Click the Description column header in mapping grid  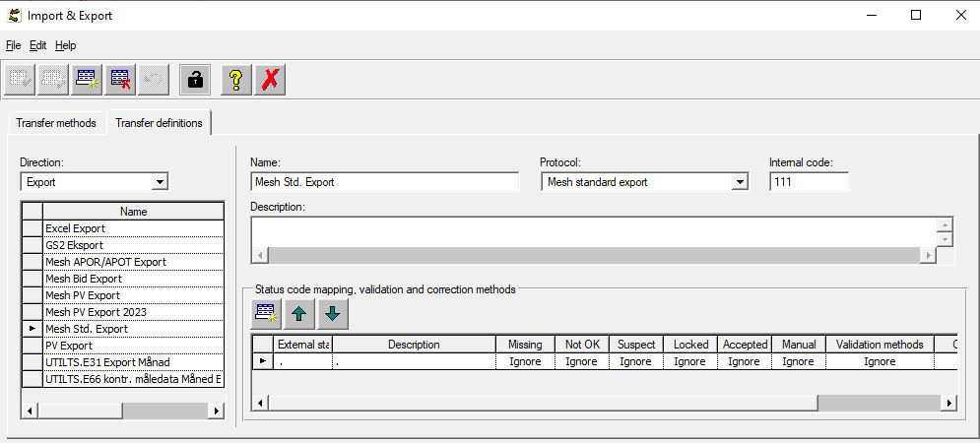(x=414, y=345)
